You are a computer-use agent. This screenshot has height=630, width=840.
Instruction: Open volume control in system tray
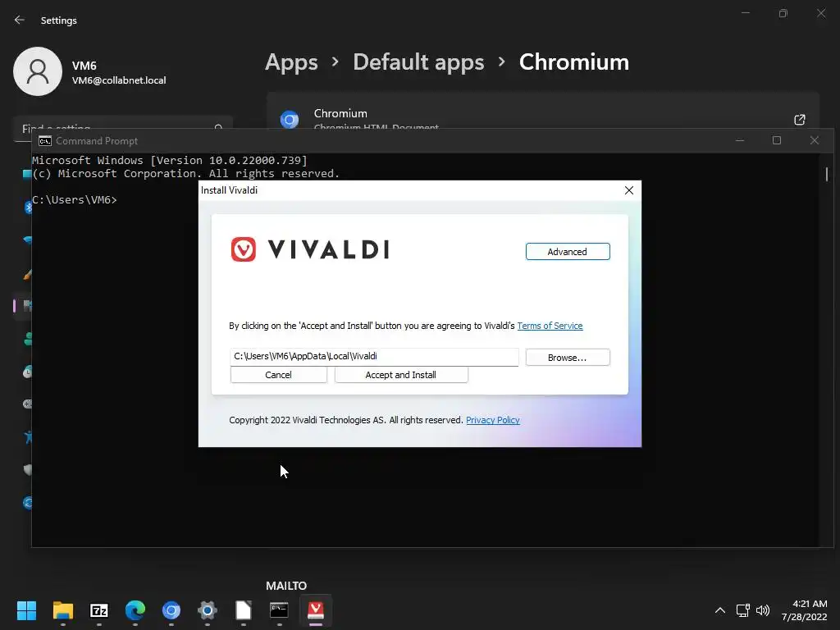pos(762,610)
